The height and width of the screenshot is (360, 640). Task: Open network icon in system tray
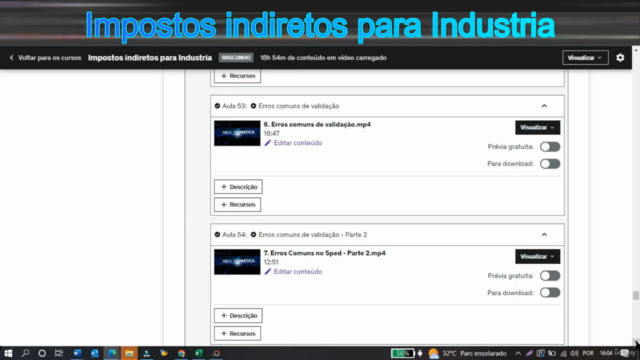coord(563,353)
